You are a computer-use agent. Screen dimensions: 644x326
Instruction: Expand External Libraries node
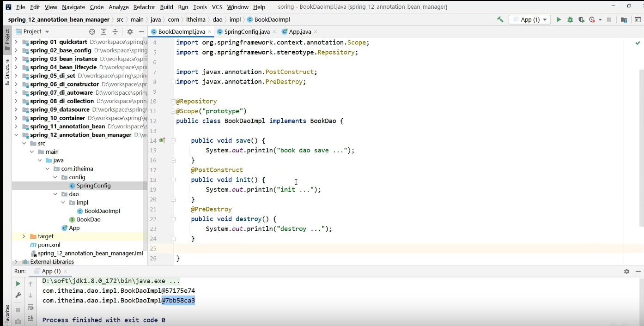[16, 262]
